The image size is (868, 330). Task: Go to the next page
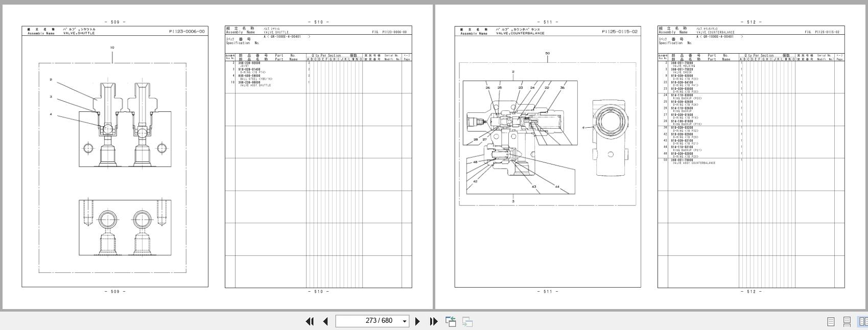click(417, 321)
